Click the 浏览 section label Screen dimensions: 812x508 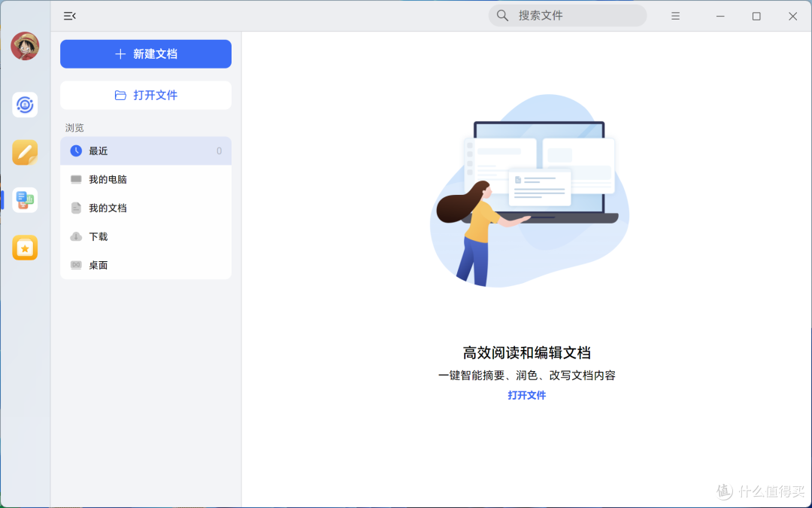[x=74, y=127]
